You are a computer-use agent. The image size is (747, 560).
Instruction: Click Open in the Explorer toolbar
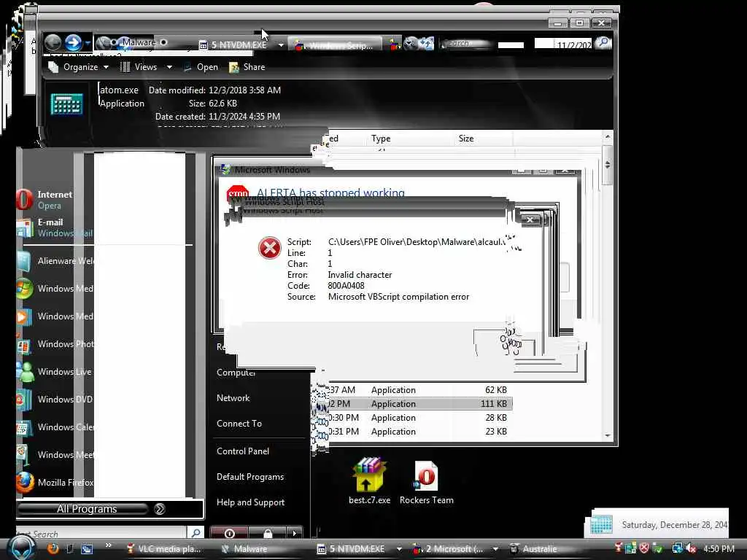[201, 67]
